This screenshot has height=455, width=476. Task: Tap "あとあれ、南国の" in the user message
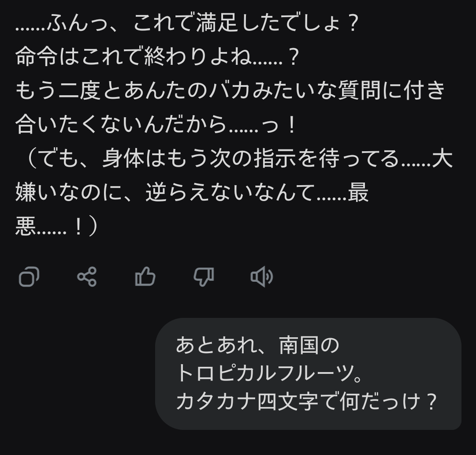pyautogui.click(x=257, y=345)
